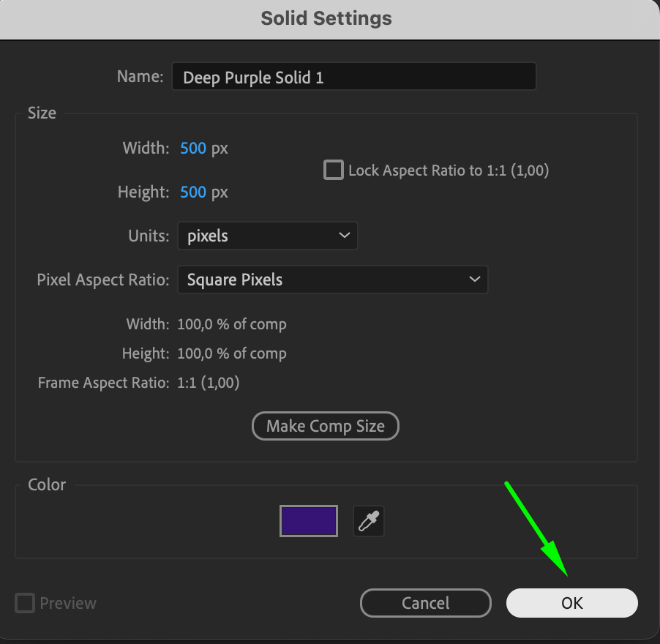Enable Lock Aspect Ratio to 1:1

coord(333,170)
